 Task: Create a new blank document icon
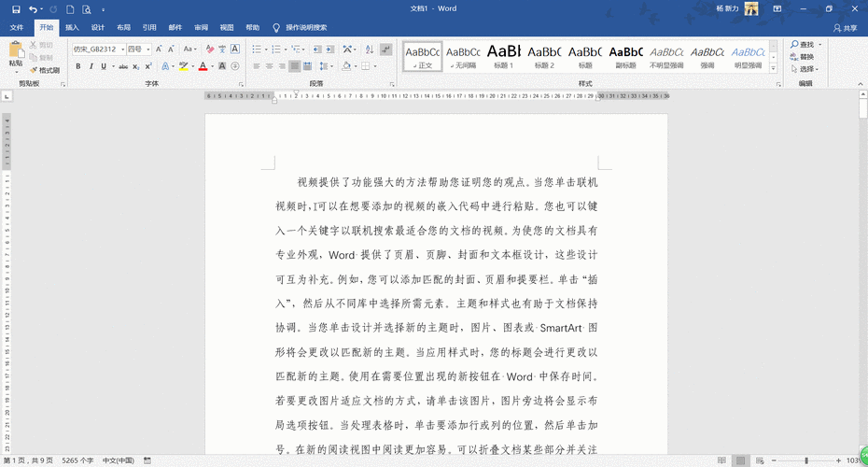click(x=70, y=9)
